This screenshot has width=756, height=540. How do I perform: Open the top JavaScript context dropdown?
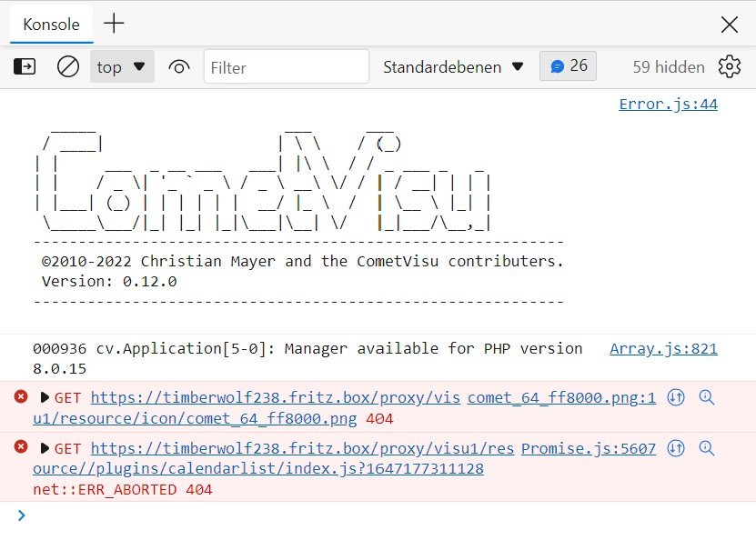click(x=122, y=66)
